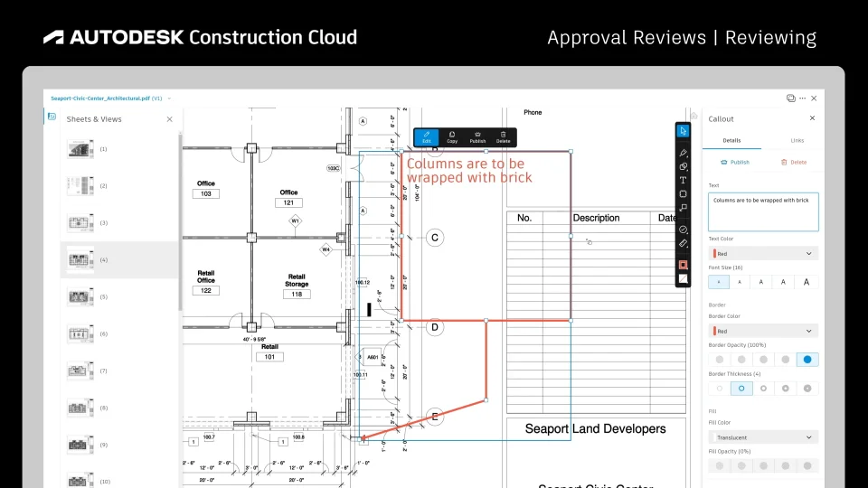Screen dimensions: 868x488
Task: Copy the selected callout markup
Action: click(x=452, y=137)
